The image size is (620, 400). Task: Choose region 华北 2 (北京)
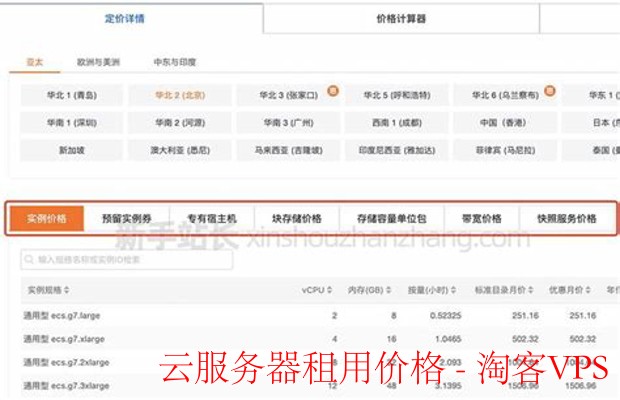(180, 95)
